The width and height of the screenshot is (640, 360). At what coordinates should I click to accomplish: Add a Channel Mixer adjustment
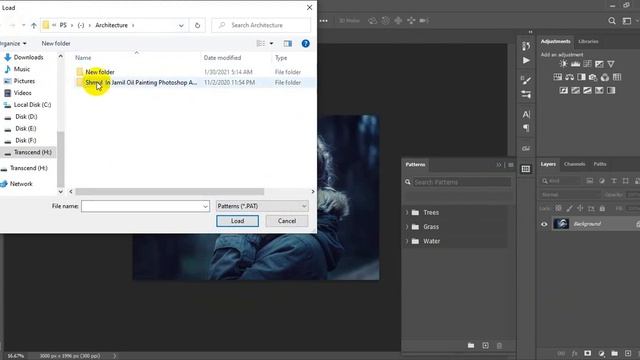[605, 77]
